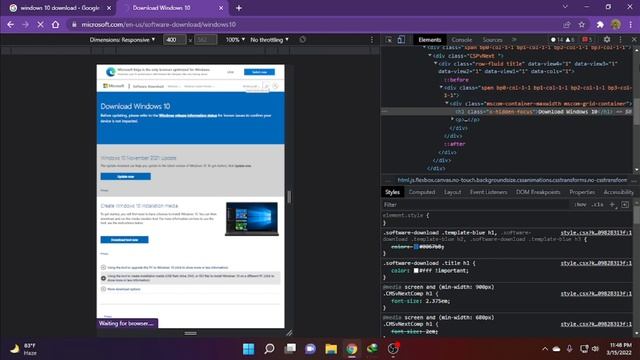Show hidden system tray icons

pos(545,349)
